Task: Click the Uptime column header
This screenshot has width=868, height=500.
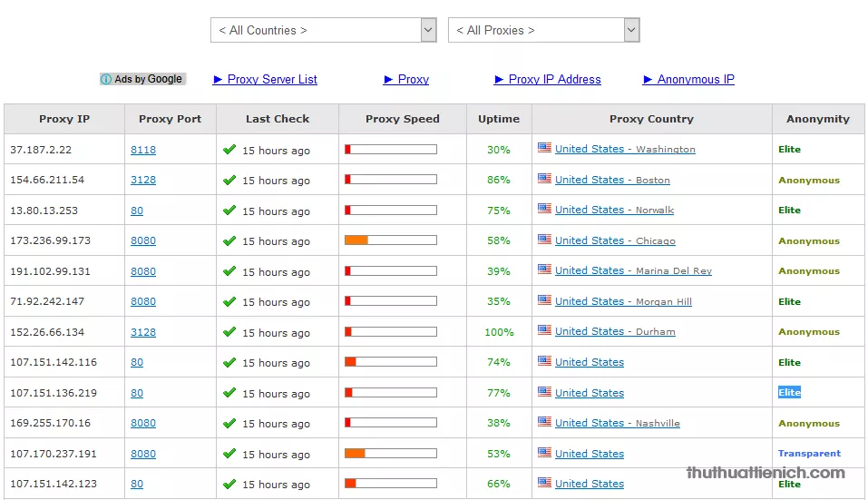Action: click(x=499, y=119)
